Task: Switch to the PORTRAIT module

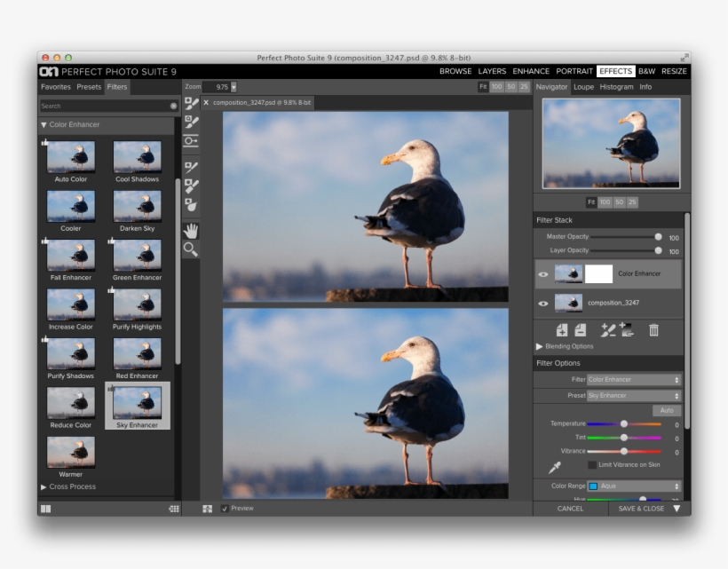Action: pyautogui.click(x=574, y=71)
